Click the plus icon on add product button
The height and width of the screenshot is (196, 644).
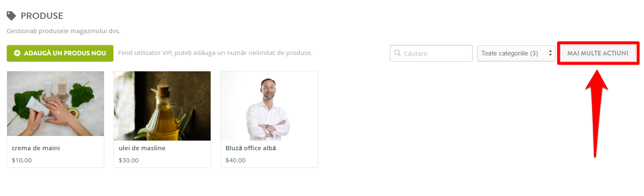(17, 53)
